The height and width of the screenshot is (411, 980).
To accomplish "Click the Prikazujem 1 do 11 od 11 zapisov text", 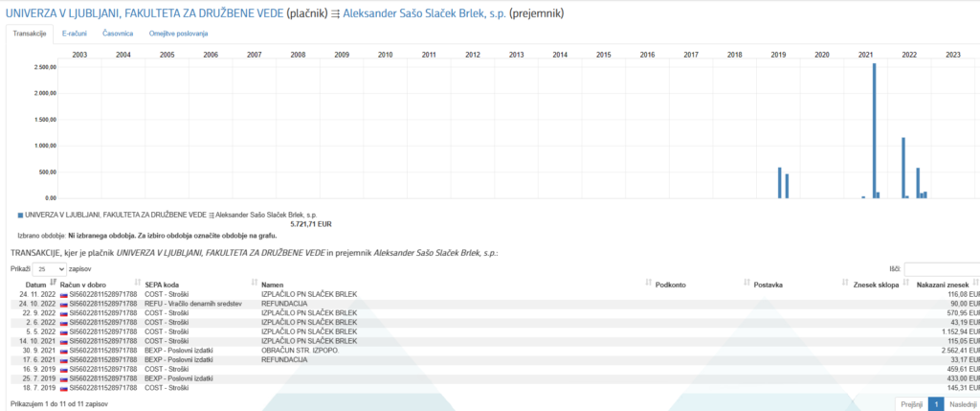I will click(59, 404).
